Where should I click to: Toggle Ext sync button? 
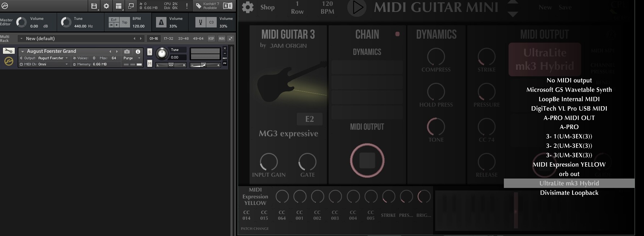point(114,20)
